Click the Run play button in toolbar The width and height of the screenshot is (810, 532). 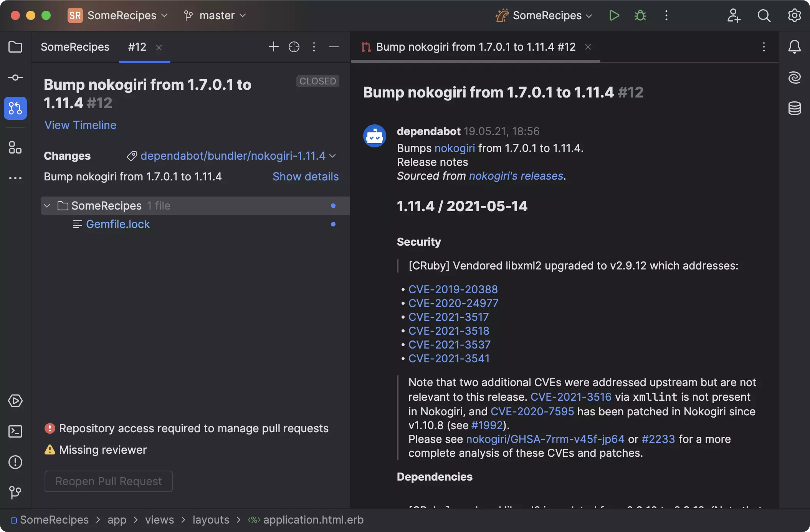click(x=614, y=16)
